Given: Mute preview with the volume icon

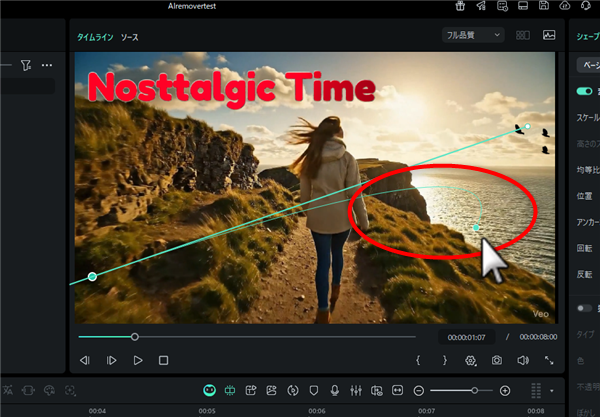Looking at the screenshot, I should coord(522,360).
